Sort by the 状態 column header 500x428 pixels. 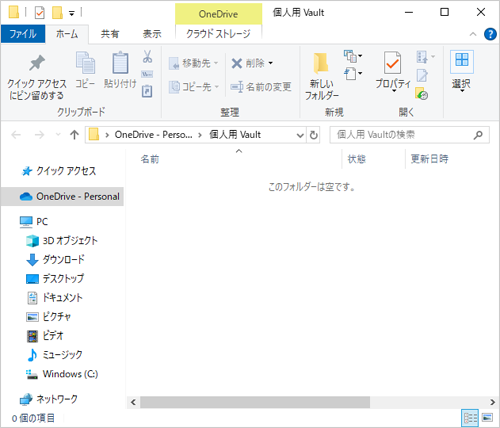pyautogui.click(x=357, y=159)
